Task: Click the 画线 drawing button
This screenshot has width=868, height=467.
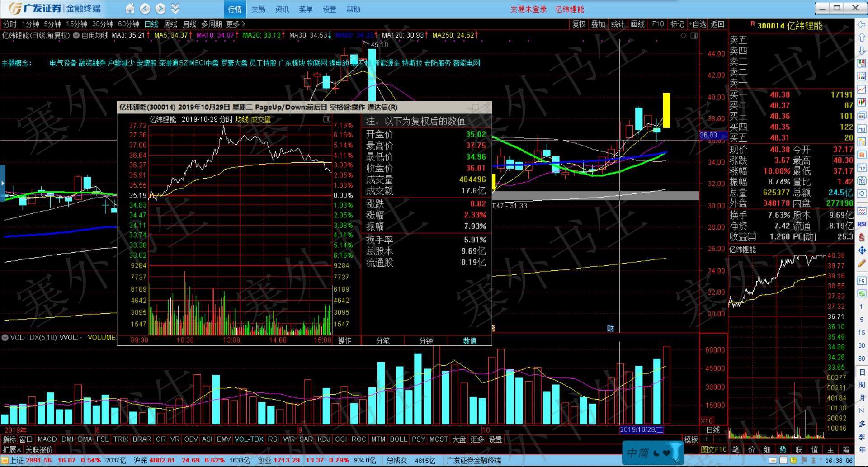Action: click(637, 24)
